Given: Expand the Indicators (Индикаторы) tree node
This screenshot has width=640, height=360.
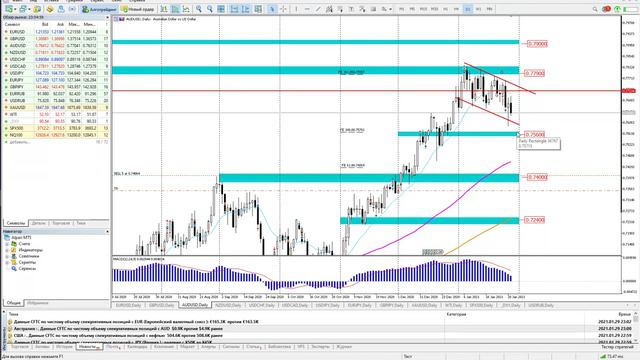Looking at the screenshot, I should click(7, 250).
